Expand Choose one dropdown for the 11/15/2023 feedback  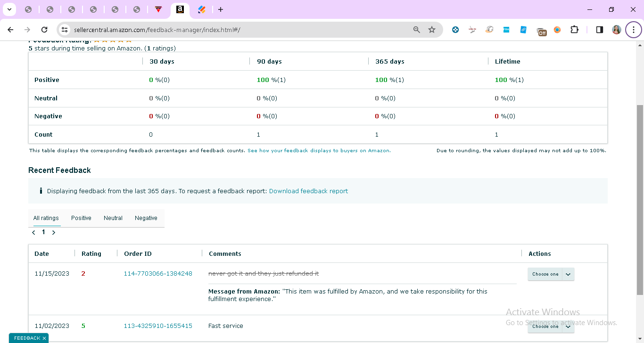[x=551, y=274]
